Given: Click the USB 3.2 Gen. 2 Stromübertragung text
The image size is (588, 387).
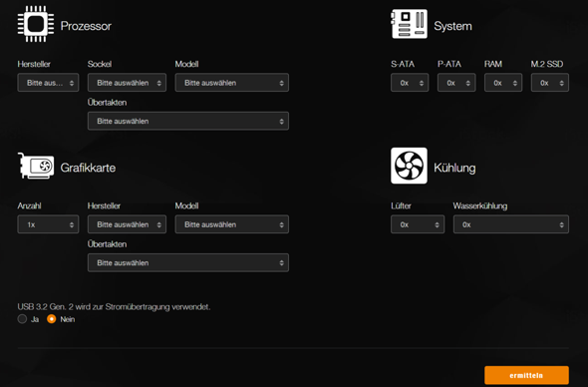Looking at the screenshot, I should tap(114, 307).
